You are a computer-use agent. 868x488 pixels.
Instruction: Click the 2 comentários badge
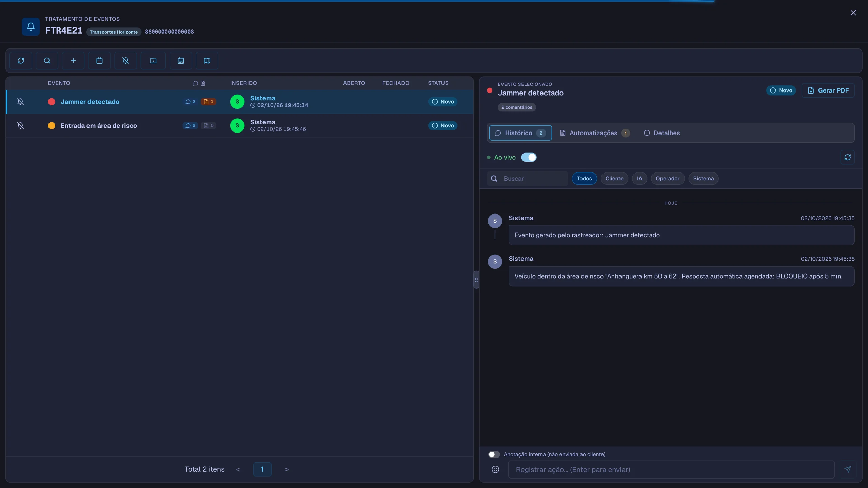pyautogui.click(x=517, y=107)
